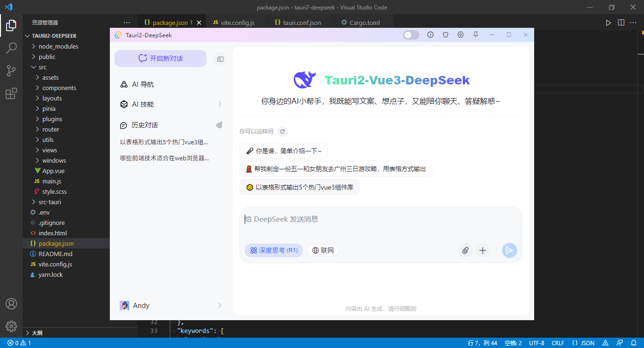Open the skin shirt icon in DeepSeek title bar
Viewport: 644px width, 348px height.
tap(446, 34)
